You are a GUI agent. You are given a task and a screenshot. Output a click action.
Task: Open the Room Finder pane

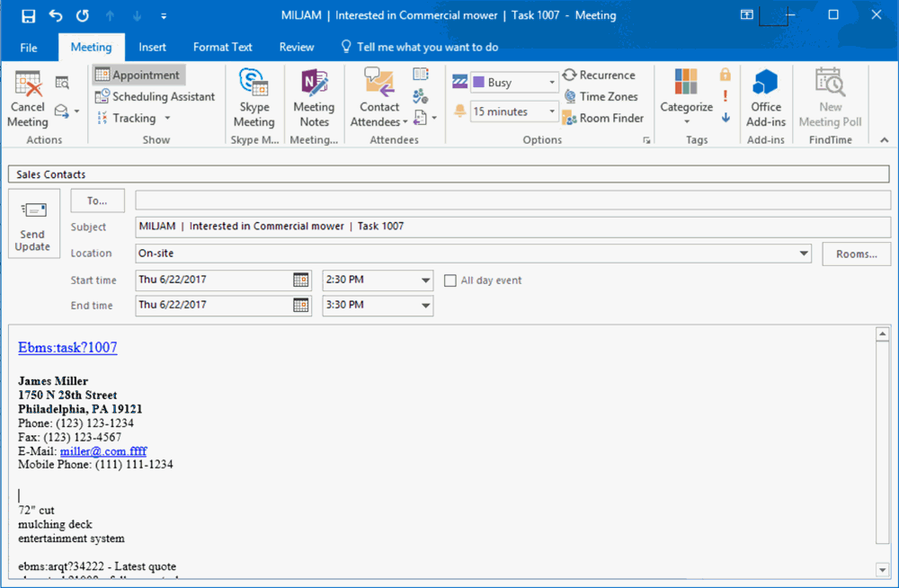pyautogui.click(x=602, y=118)
